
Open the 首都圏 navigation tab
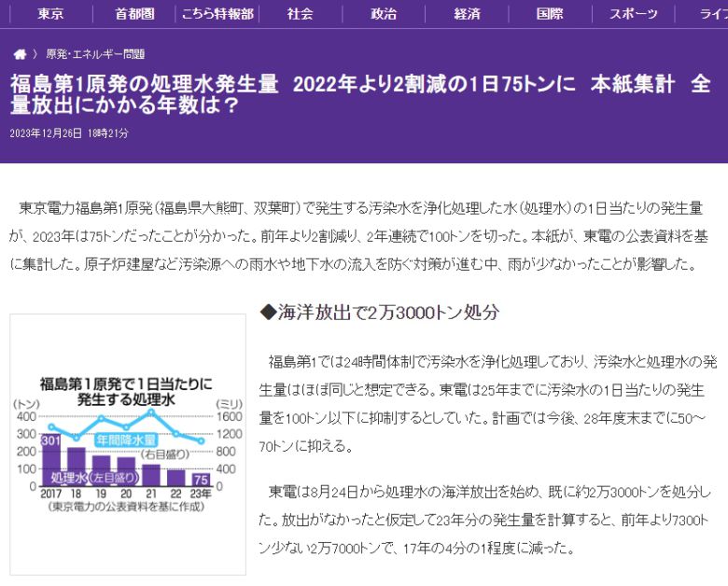click(134, 14)
